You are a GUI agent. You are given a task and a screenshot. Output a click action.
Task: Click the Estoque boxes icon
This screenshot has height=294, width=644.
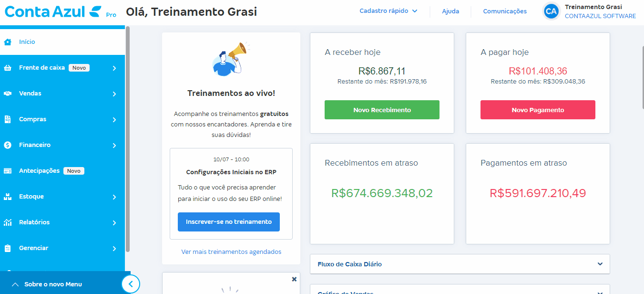pyautogui.click(x=8, y=197)
